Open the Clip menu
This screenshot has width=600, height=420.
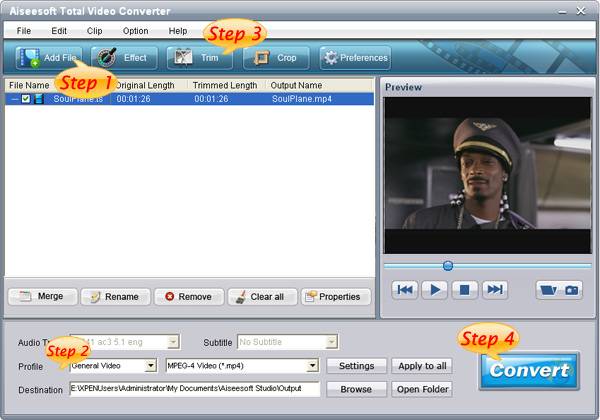pyautogui.click(x=94, y=31)
